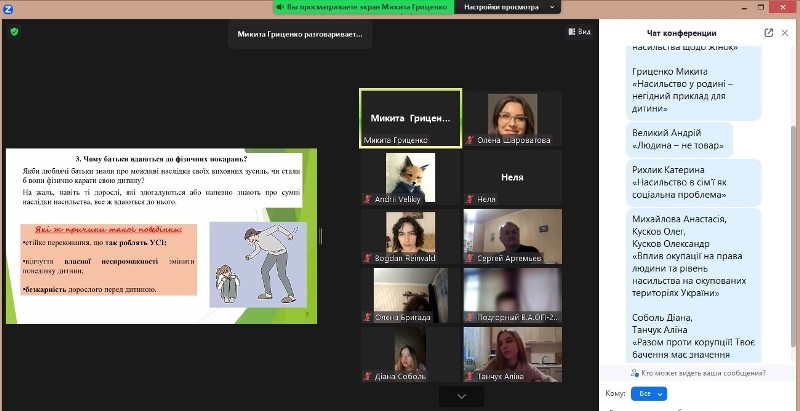Show next page of participant videos
Viewport: 800px width, 411px height.
(461, 396)
